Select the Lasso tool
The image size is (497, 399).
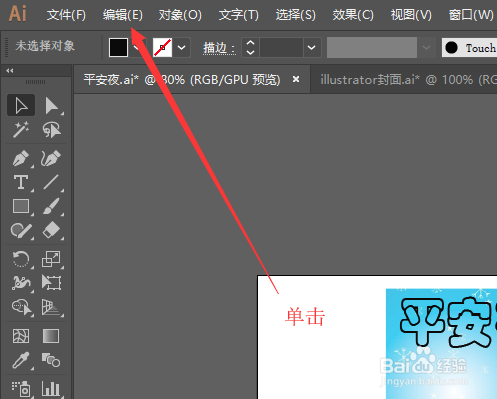(51, 130)
